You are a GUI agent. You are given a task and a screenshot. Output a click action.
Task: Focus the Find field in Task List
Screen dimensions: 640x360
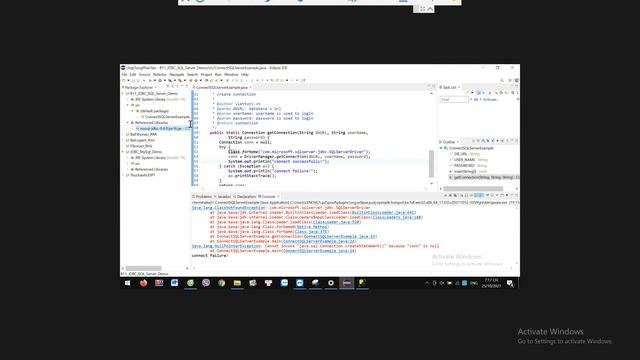pyautogui.click(x=454, y=100)
